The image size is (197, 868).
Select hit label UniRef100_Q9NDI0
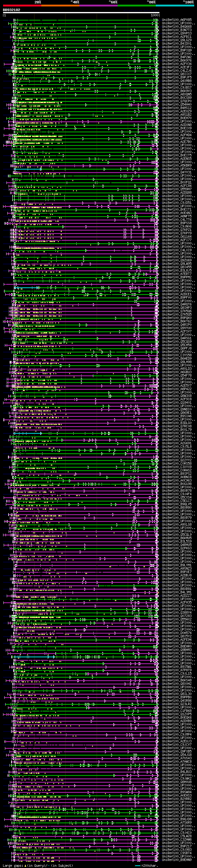pyautogui.click(x=177, y=409)
